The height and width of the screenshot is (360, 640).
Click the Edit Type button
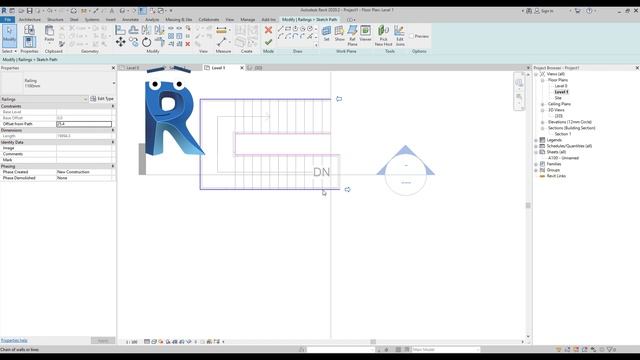coord(102,99)
